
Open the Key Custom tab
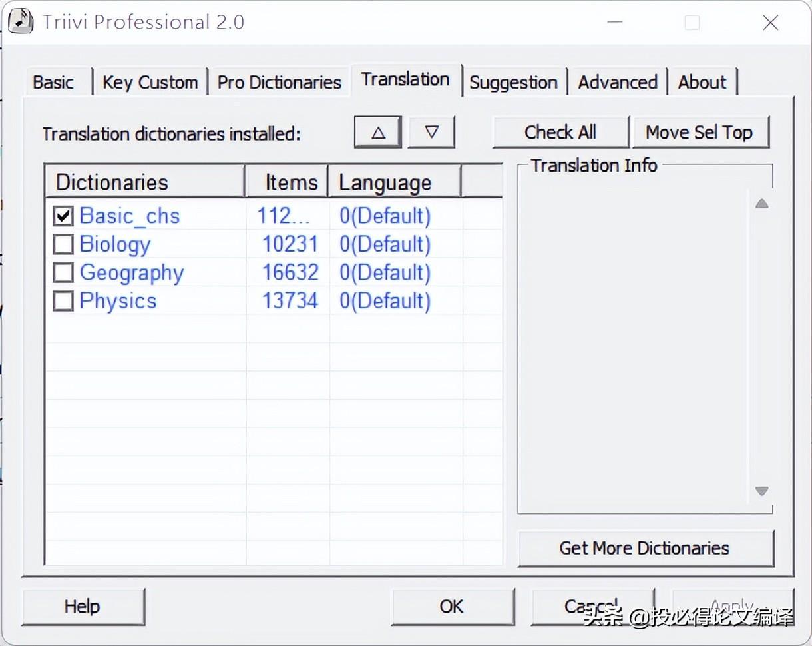[150, 83]
